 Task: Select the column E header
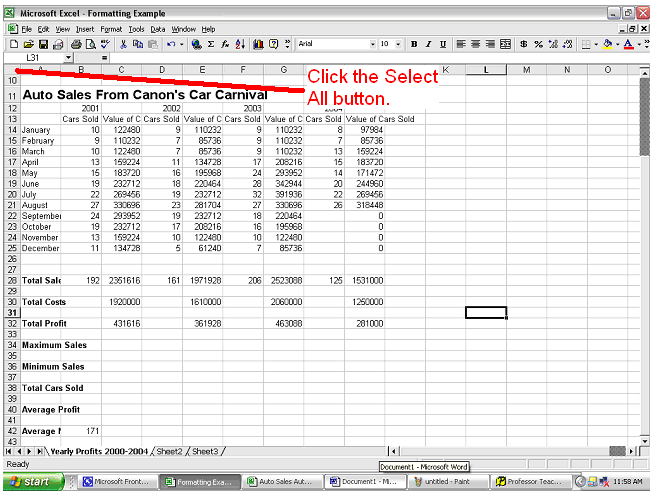pos(202,70)
